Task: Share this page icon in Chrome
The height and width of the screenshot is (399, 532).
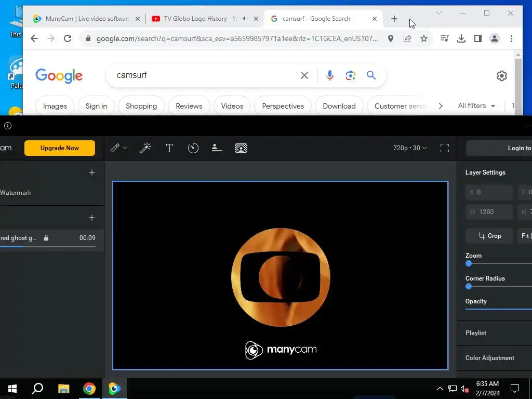Action: point(407,38)
